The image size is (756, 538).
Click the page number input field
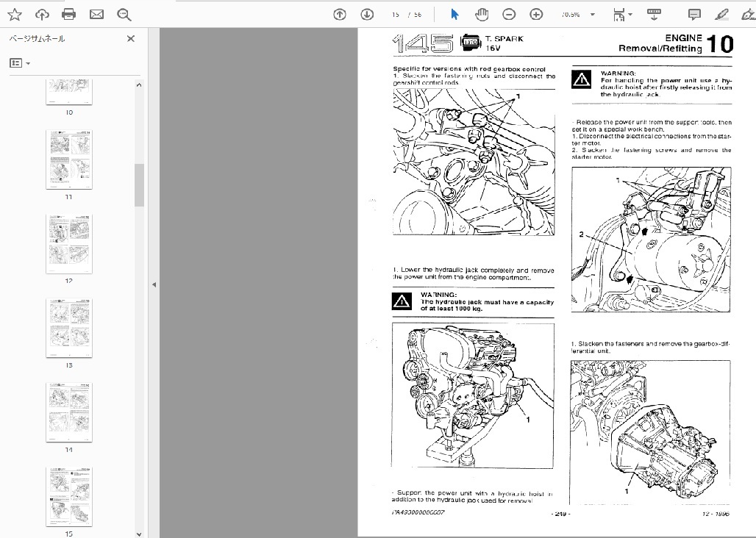(396, 15)
